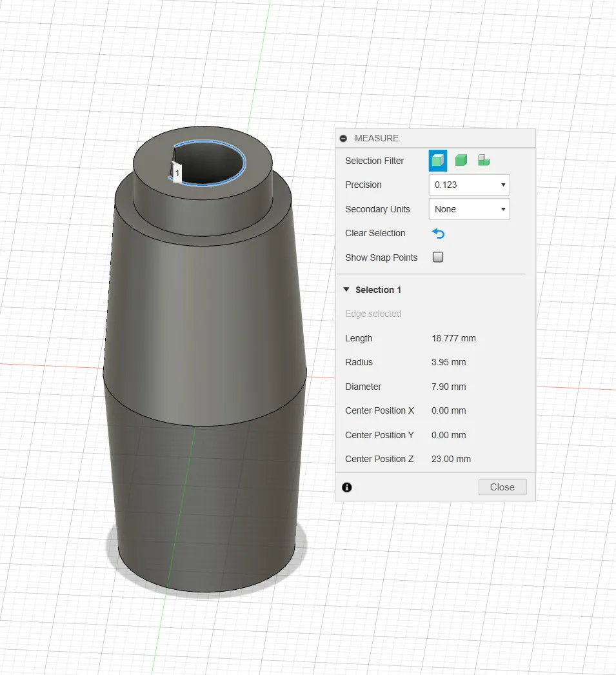Image resolution: width=616 pixels, height=675 pixels.
Task: Pick the component selection filter icon
Action: pos(483,161)
